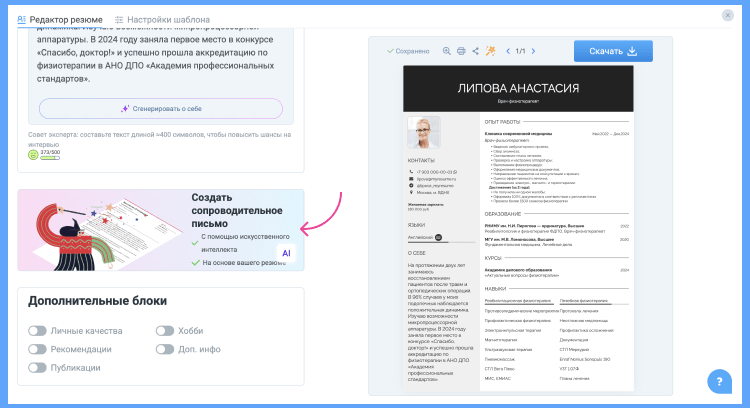Print the resume using printer icon

[x=461, y=51]
